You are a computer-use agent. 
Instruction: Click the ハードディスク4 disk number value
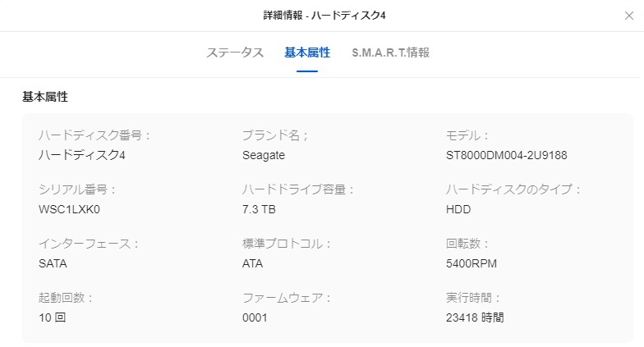coord(82,155)
